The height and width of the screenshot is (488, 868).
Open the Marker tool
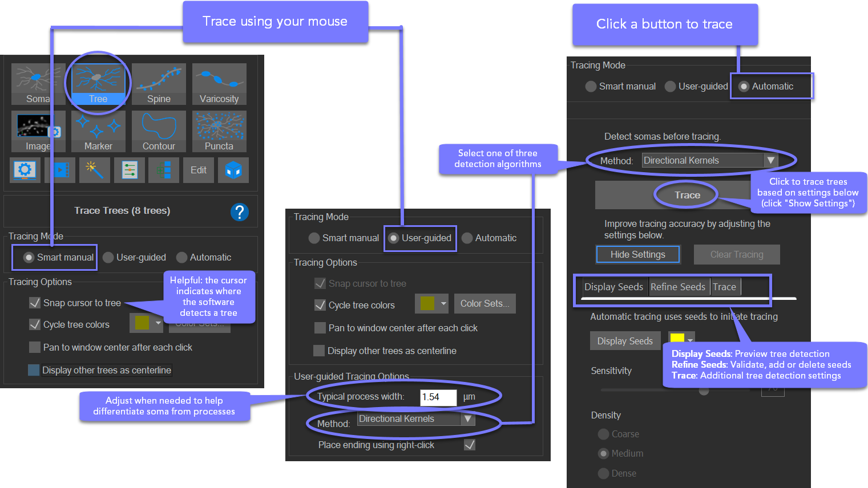click(98, 131)
